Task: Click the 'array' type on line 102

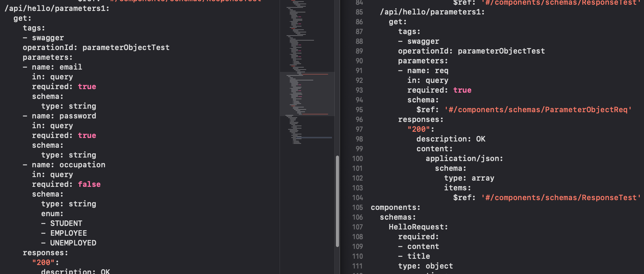Action: 483,178
